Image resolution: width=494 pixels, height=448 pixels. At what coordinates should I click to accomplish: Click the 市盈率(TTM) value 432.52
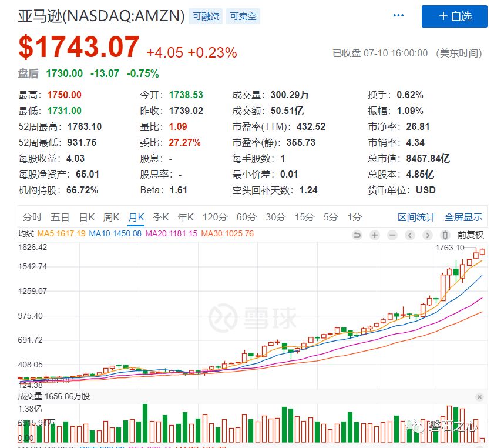point(311,127)
